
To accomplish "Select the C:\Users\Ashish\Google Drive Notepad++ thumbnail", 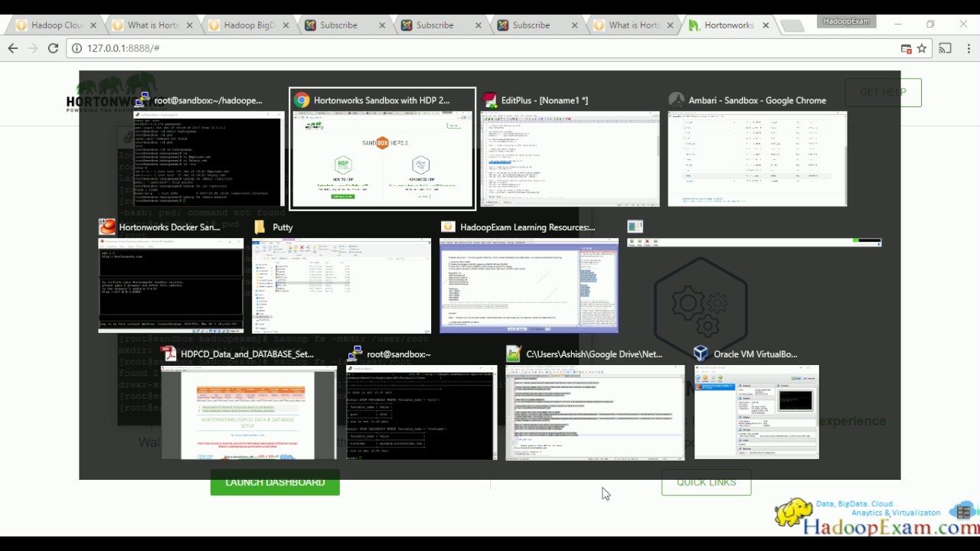I will (595, 412).
